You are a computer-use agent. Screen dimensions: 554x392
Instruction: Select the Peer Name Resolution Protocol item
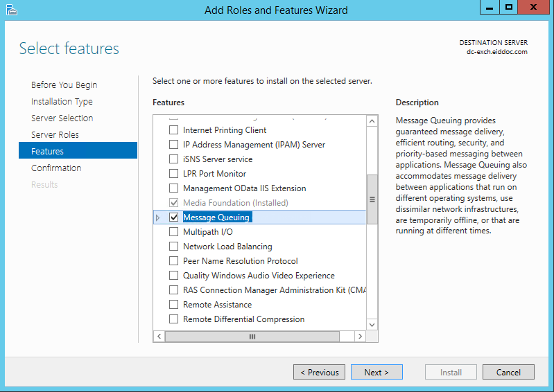[x=240, y=261]
